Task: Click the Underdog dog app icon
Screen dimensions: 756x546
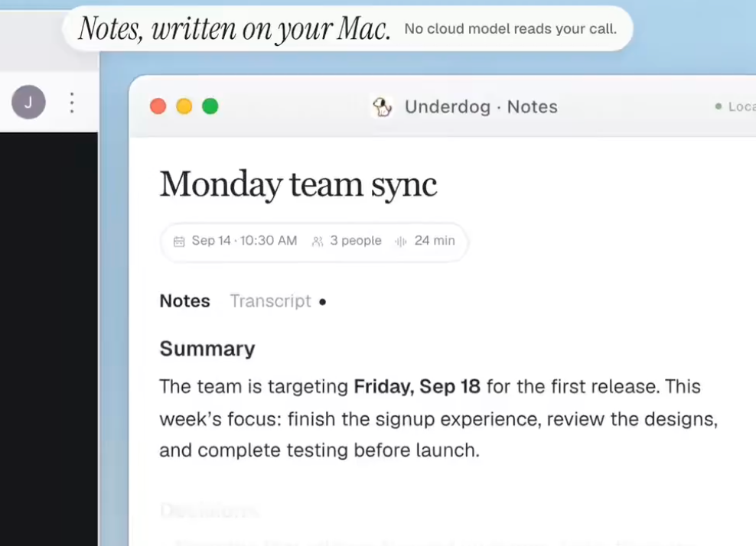Action: point(383,106)
